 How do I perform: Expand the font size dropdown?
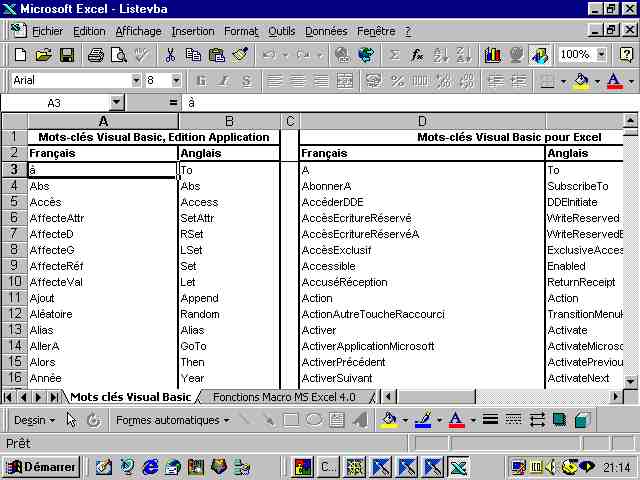tap(176, 80)
